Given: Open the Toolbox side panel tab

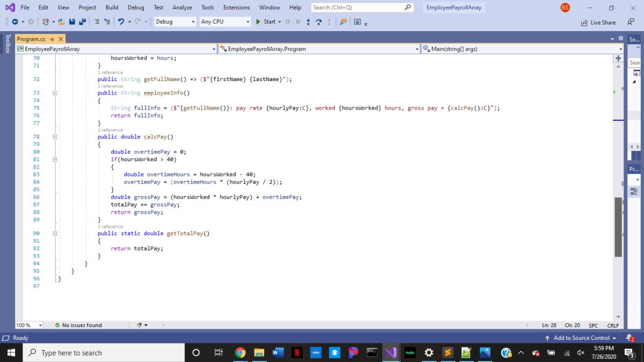Looking at the screenshot, I should 8,44.
